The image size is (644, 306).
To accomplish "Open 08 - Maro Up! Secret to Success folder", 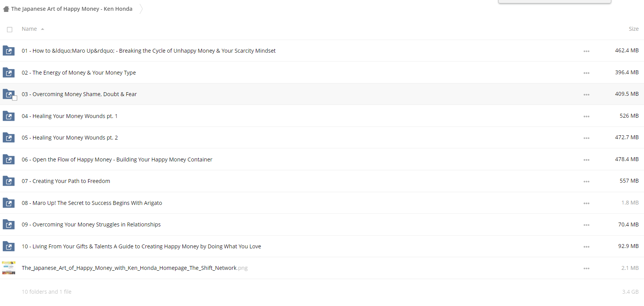I will 92,203.
